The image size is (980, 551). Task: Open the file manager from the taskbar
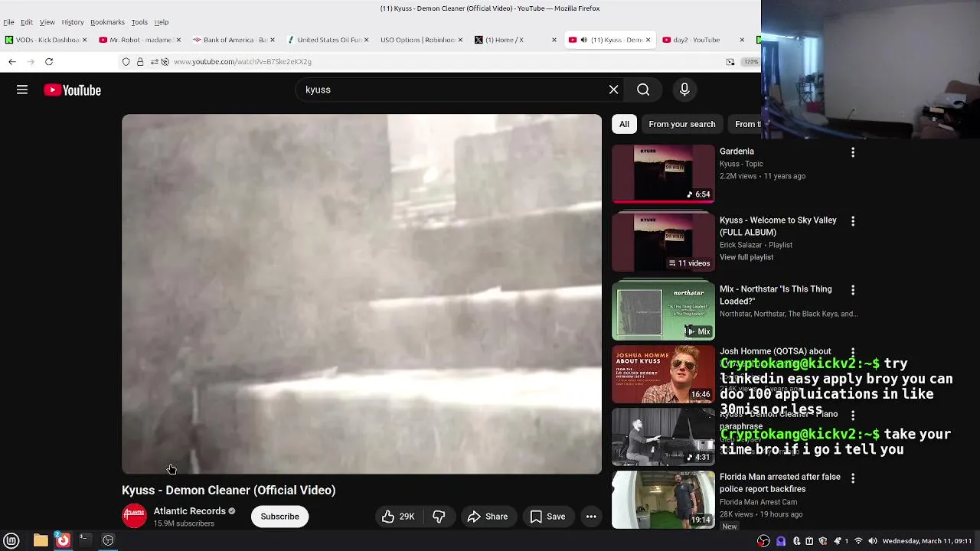tap(41, 540)
